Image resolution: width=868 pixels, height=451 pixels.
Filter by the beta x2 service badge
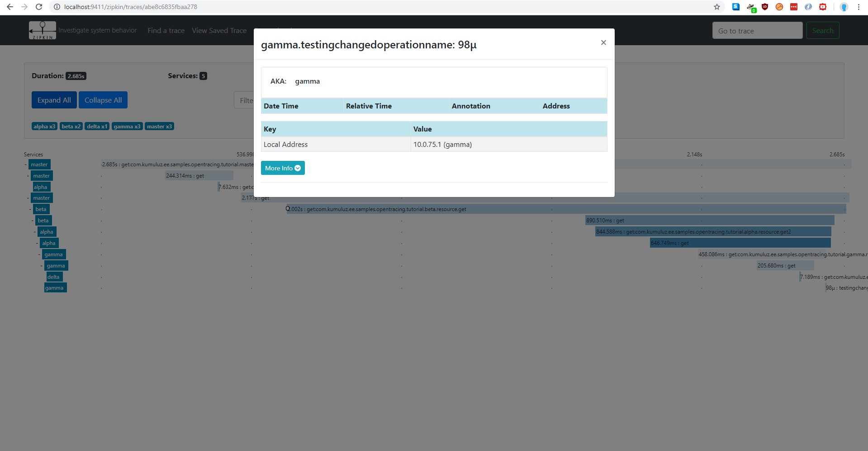[71, 127]
